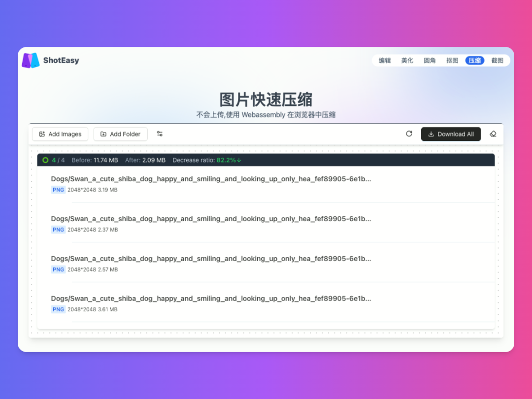The image size is (532, 399).
Task: Click the ShotEasy brand name
Action: [61, 61]
